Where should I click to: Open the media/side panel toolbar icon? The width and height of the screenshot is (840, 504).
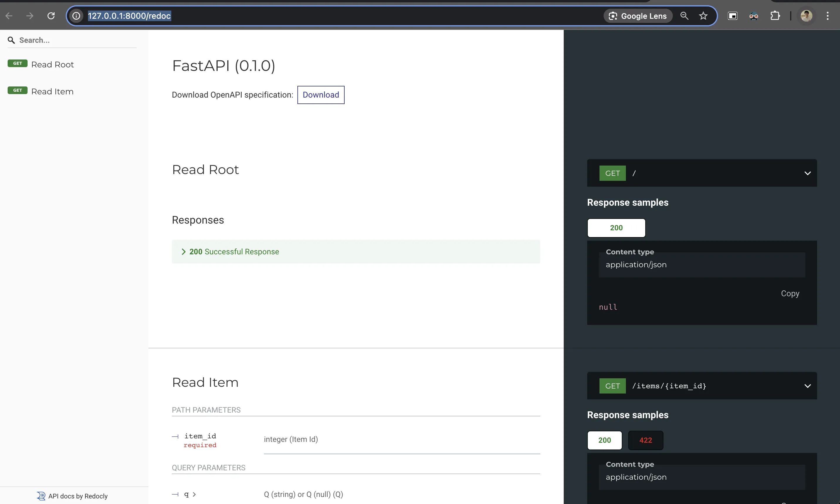[x=733, y=16]
